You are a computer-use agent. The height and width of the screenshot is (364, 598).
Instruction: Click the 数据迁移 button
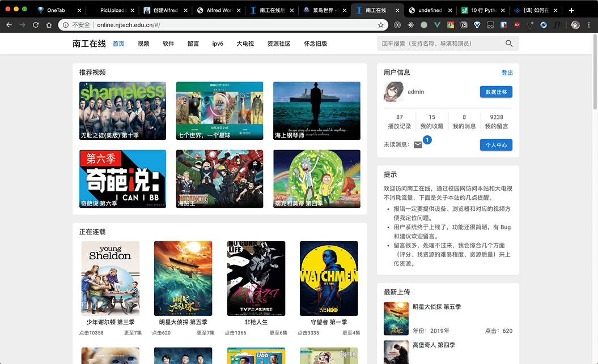pyautogui.click(x=496, y=92)
